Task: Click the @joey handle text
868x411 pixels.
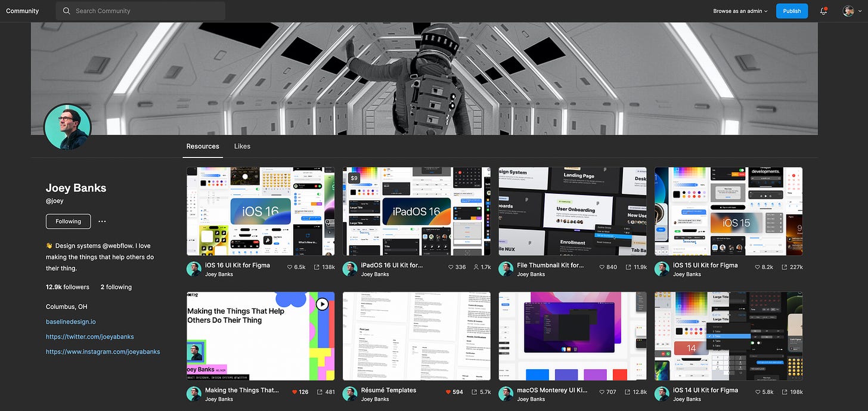Action: point(54,201)
